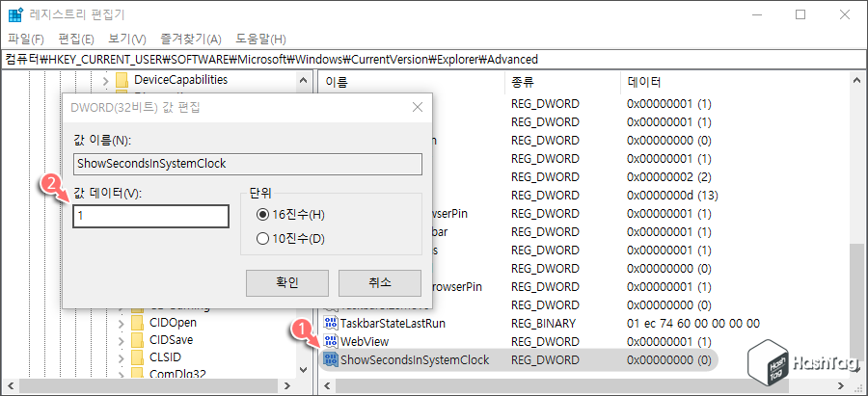Click the TaskbarStateLastRun binary value icon

click(x=331, y=323)
